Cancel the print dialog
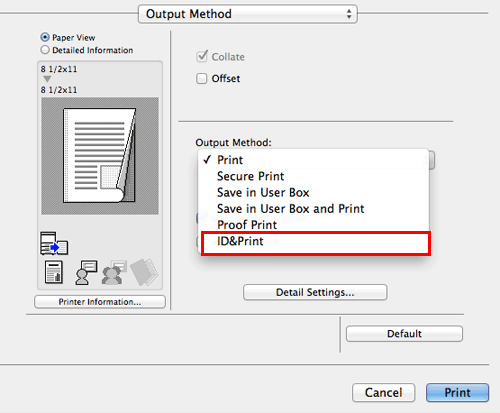This screenshot has width=500, height=413. pos(383,393)
